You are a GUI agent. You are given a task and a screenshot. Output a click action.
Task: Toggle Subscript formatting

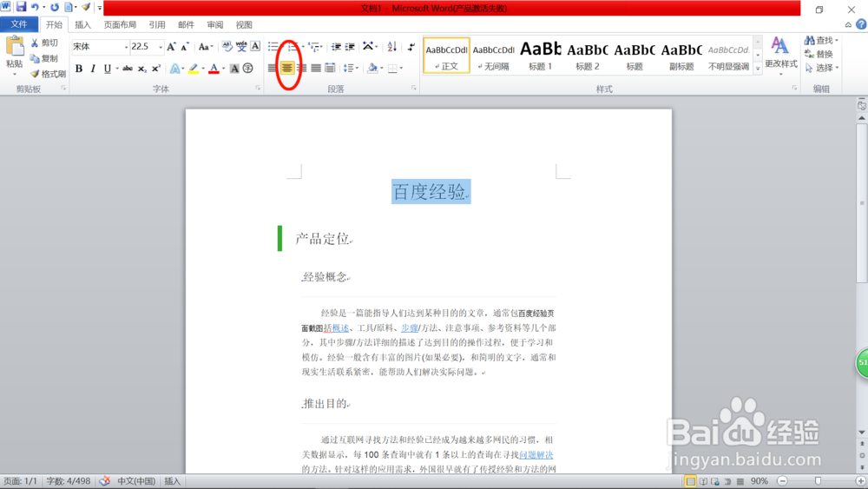[142, 69]
